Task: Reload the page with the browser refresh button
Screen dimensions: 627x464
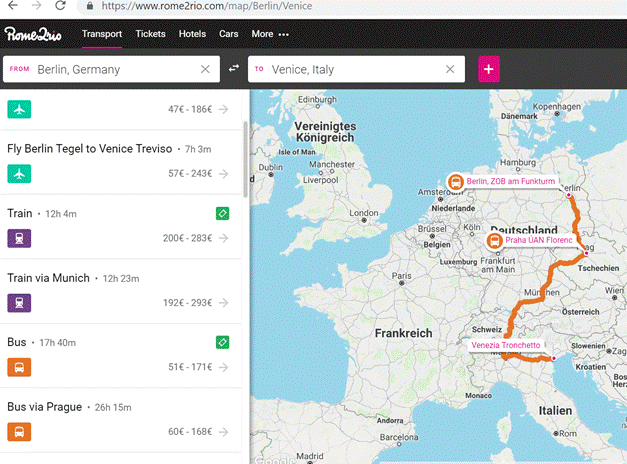Action: tap(61, 6)
